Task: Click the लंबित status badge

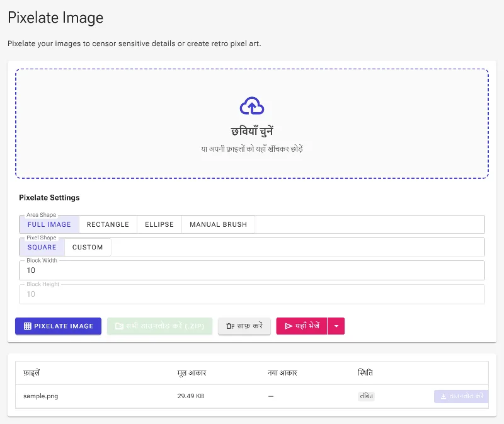Action: [x=366, y=396]
